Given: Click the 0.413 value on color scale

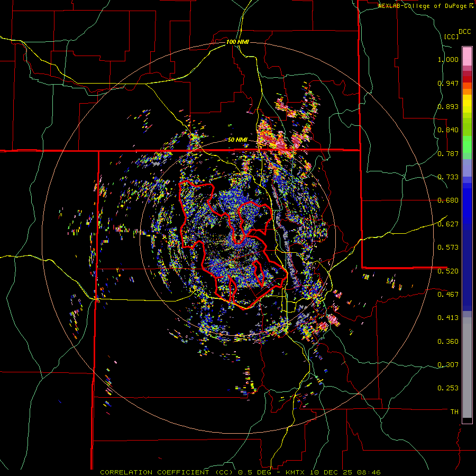Looking at the screenshot, I should [448, 318].
